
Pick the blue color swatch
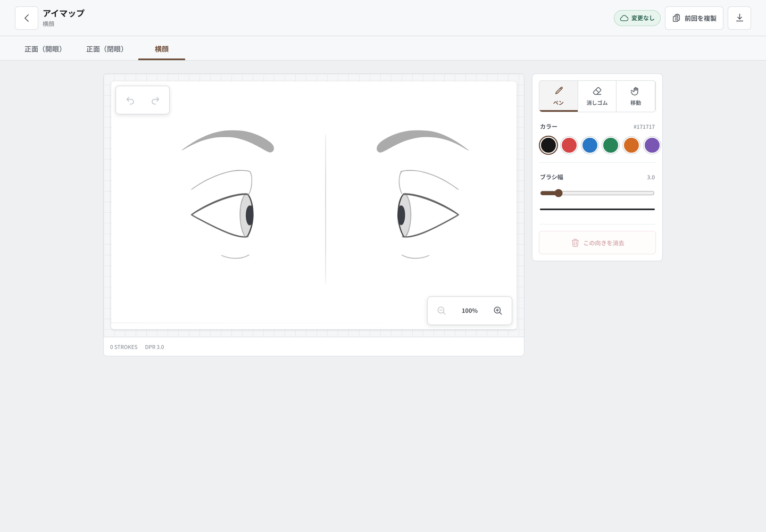590,145
